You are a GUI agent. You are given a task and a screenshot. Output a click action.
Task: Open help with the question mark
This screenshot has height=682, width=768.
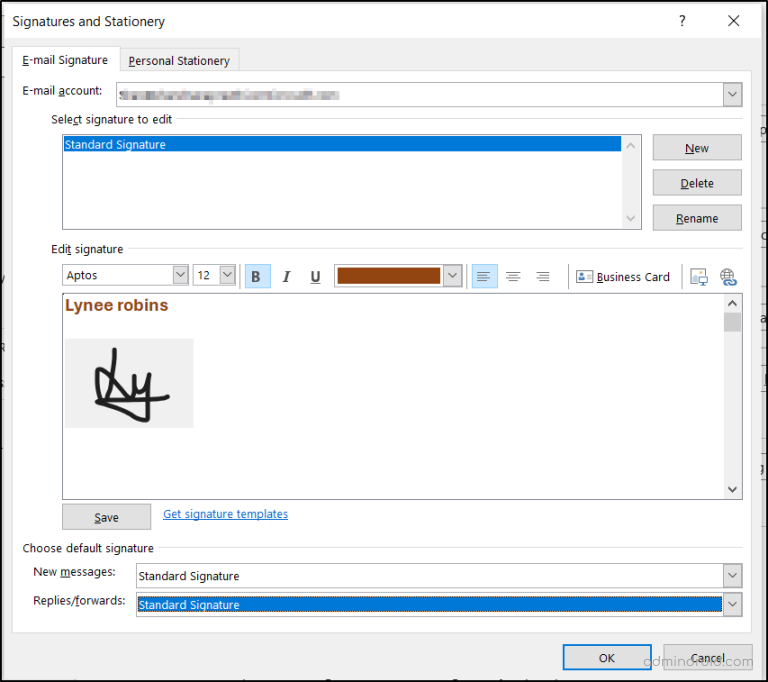pyautogui.click(x=682, y=21)
